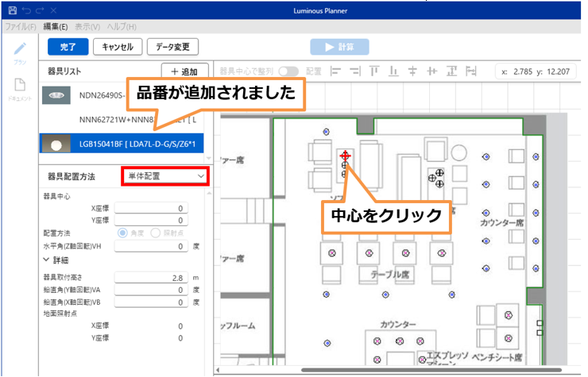Image resolution: width=588 pixels, height=377 pixels.
Task: Click the undo arrow icon
Action: point(25,10)
